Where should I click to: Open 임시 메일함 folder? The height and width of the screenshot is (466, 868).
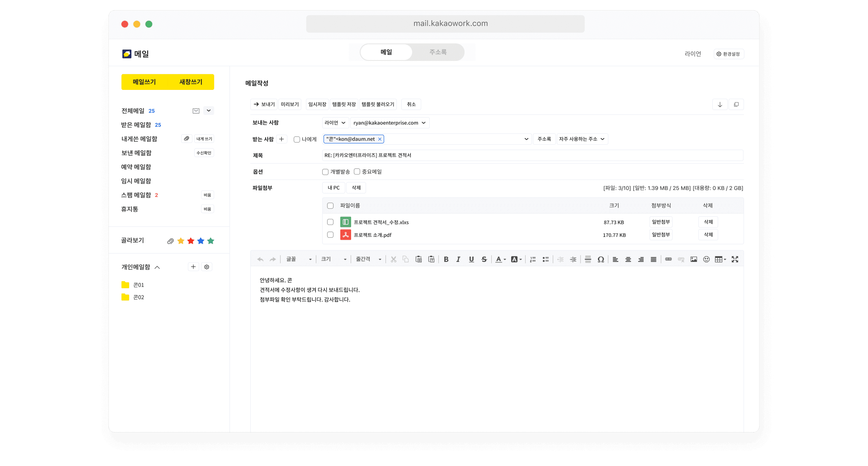[x=136, y=181]
